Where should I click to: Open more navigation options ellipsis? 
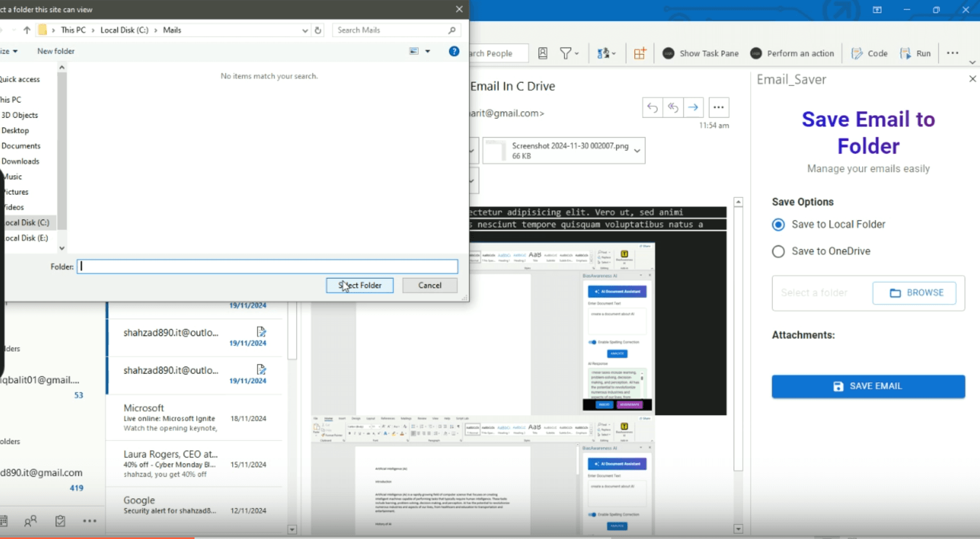(90, 521)
